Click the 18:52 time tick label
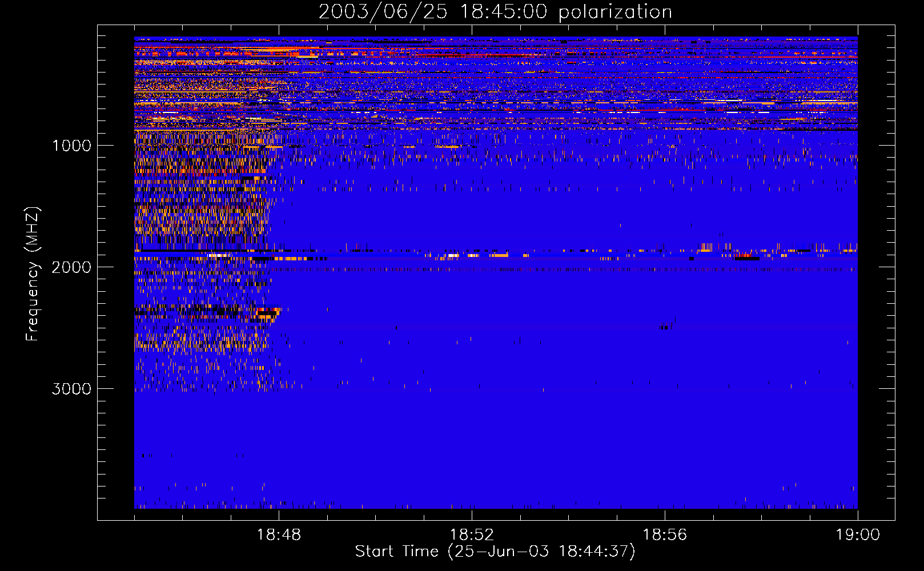Screen dimensions: 924x571 coord(472,535)
